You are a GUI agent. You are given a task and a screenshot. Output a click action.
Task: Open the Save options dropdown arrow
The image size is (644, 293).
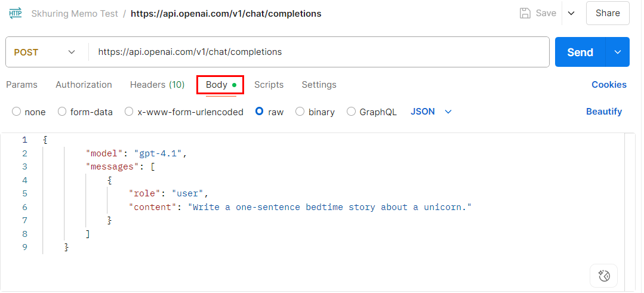coord(571,13)
